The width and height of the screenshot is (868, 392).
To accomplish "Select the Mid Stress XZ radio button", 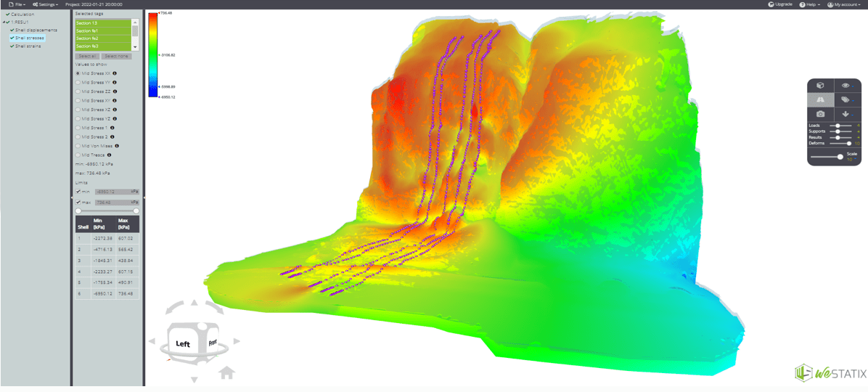I will coord(78,110).
